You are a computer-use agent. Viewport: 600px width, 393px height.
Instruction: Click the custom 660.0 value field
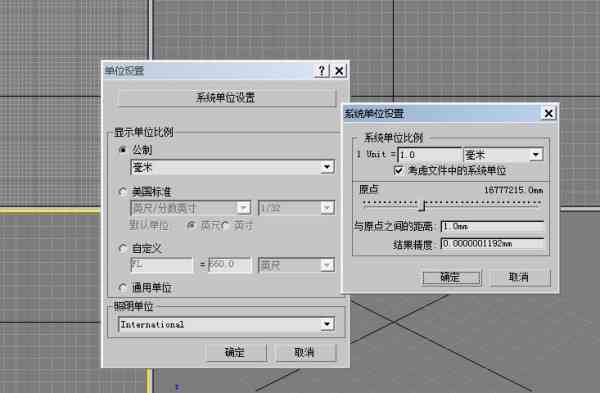pos(230,264)
